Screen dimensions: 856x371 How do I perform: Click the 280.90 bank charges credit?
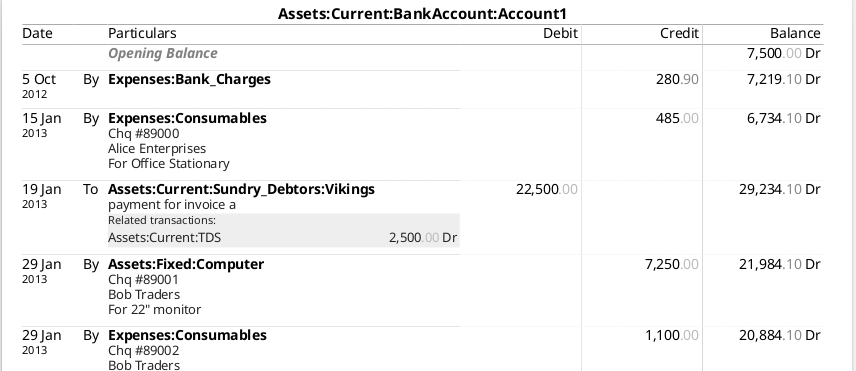pos(677,79)
